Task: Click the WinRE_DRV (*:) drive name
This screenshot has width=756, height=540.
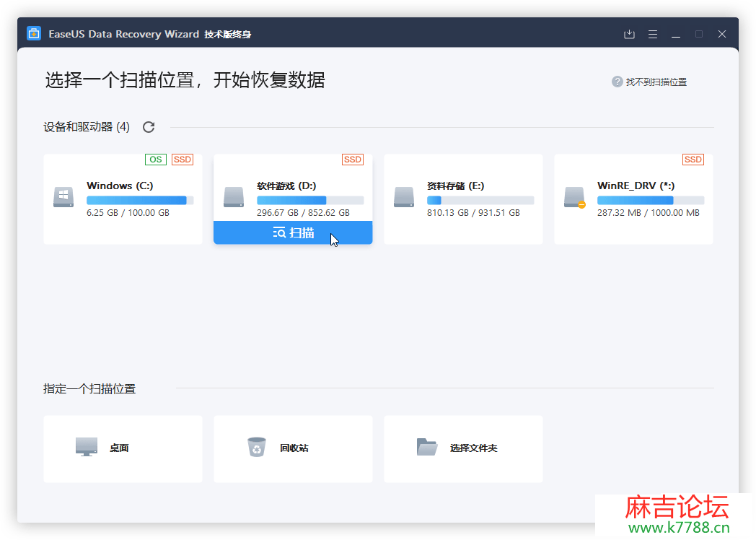Action: (x=636, y=186)
